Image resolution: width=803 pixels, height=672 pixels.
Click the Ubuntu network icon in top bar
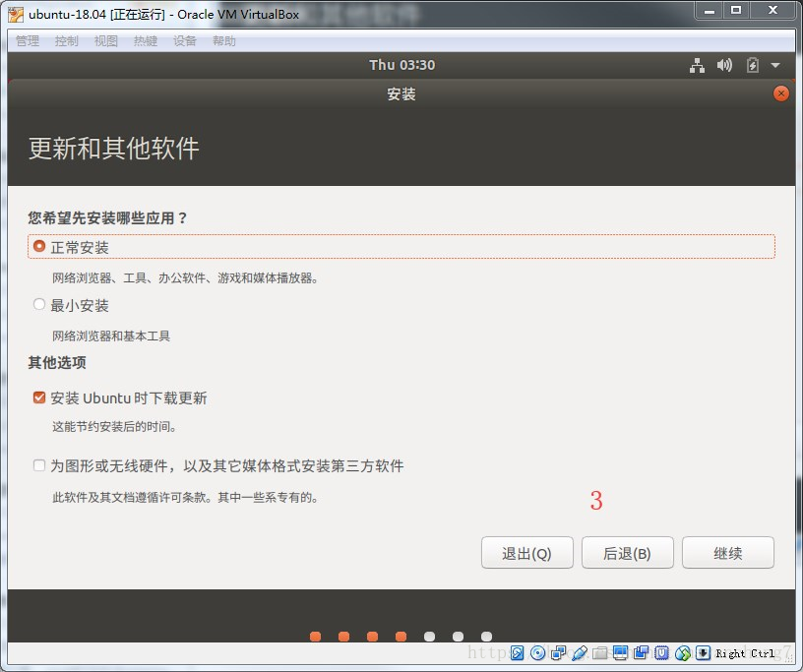click(x=697, y=65)
